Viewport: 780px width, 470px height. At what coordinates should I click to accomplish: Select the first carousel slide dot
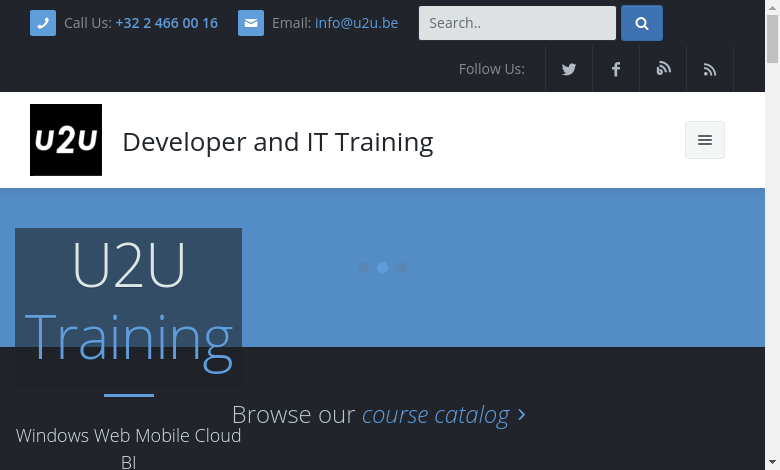point(364,267)
